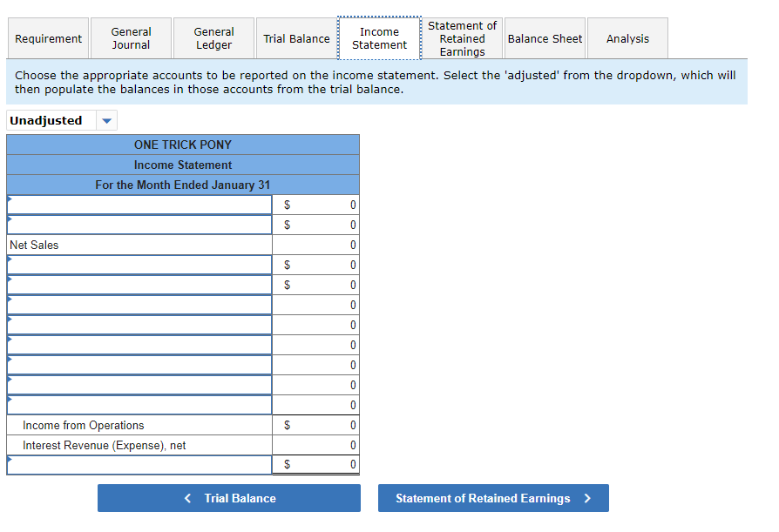
Task: Click the final total amount cell
Action: tap(316, 464)
